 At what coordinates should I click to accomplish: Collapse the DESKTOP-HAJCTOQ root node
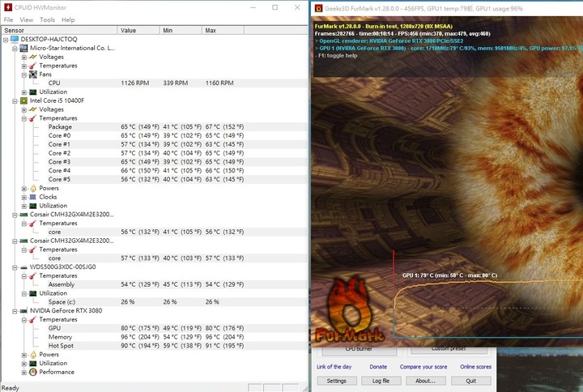click(6, 40)
